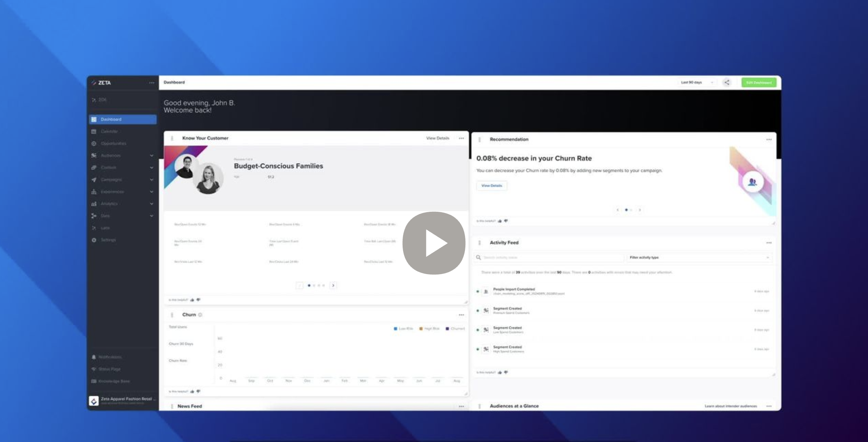
Task: Open Filter activity type dropdown
Action: click(699, 258)
